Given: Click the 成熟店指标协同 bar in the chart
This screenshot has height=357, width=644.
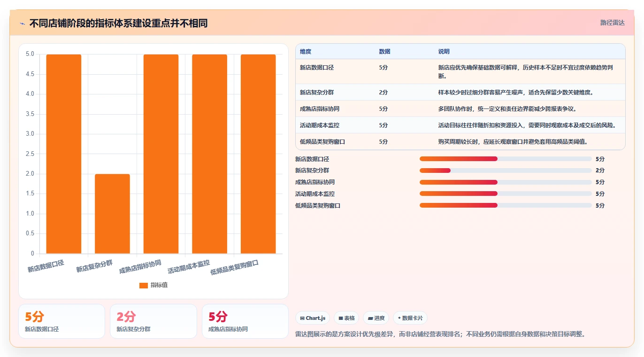Looking at the screenshot, I should tap(161, 154).
